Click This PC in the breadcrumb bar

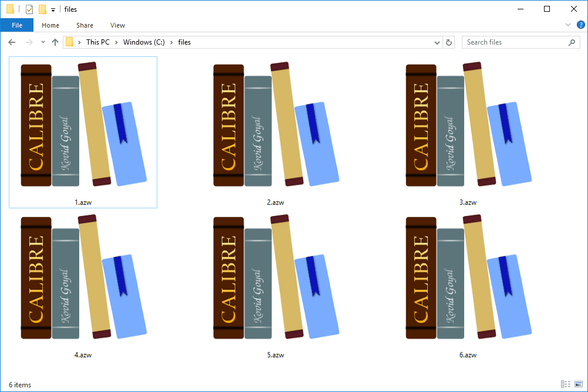tap(97, 42)
